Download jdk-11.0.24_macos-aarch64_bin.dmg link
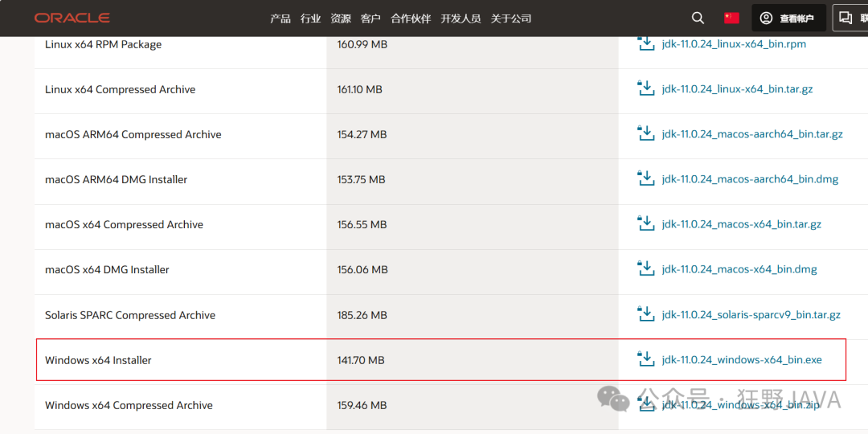This screenshot has height=434, width=868. pyautogui.click(x=750, y=179)
